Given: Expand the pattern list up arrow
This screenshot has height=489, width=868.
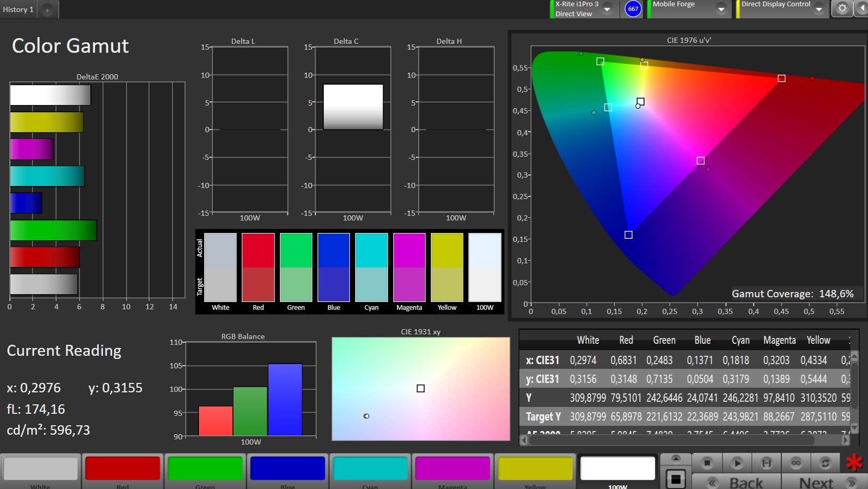Looking at the screenshot, I should 676,459.
